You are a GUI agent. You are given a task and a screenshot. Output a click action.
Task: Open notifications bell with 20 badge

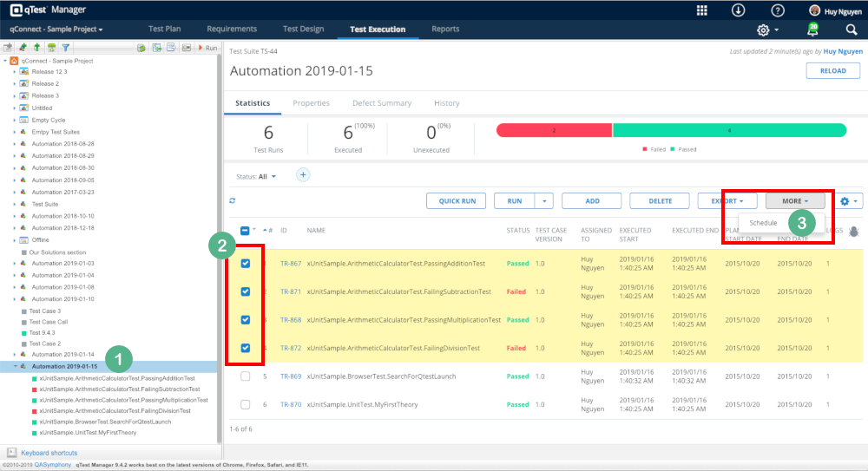[x=813, y=29]
